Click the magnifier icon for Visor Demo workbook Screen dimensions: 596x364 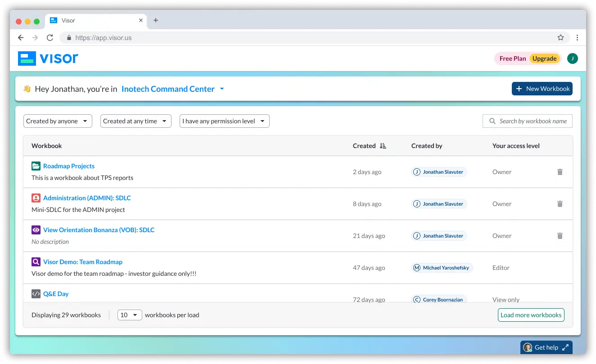36,262
